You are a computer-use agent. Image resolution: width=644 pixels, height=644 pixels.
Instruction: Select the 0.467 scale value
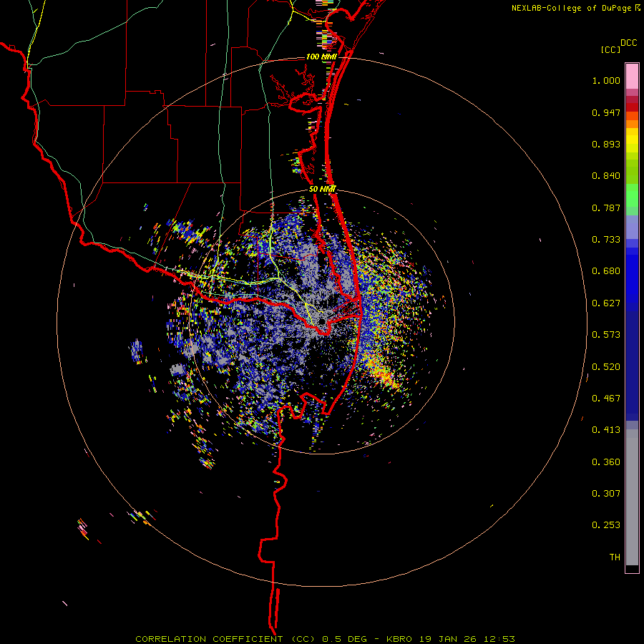tap(606, 399)
